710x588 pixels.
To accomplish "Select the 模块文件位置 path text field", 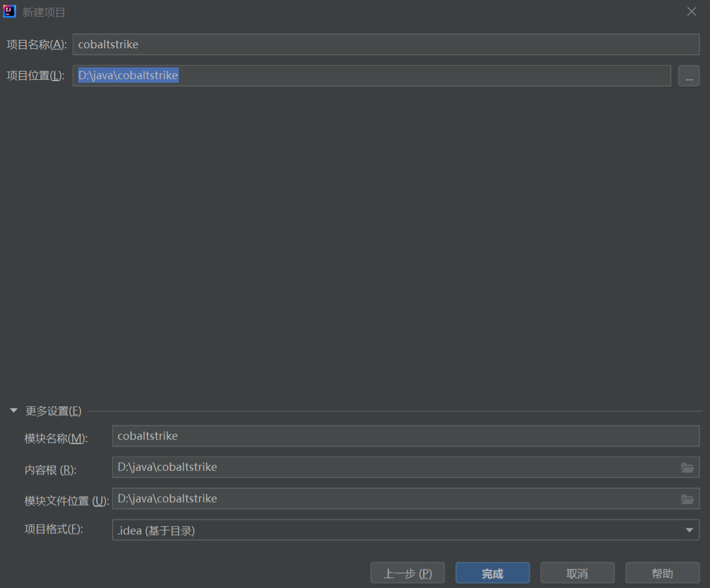I will tap(393, 499).
